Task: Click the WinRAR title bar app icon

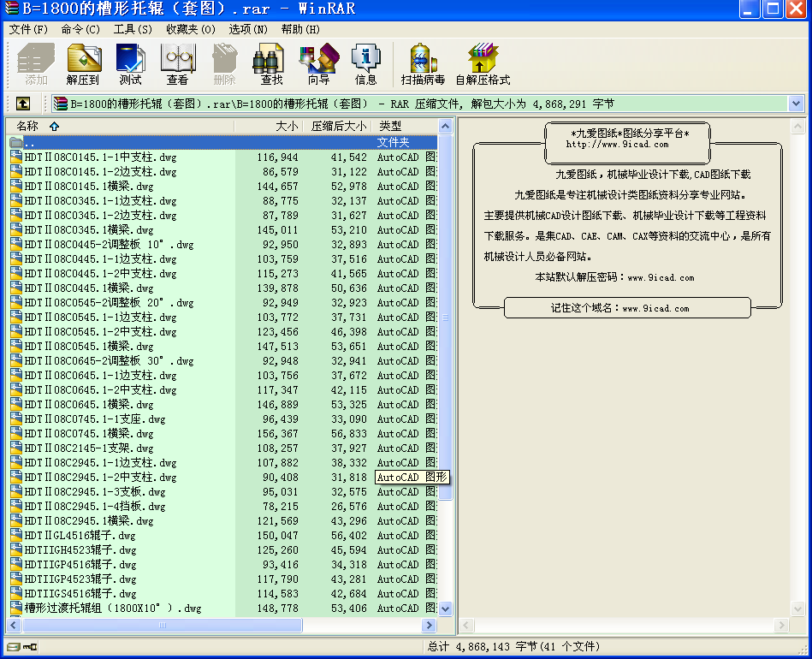Action: tap(11, 9)
